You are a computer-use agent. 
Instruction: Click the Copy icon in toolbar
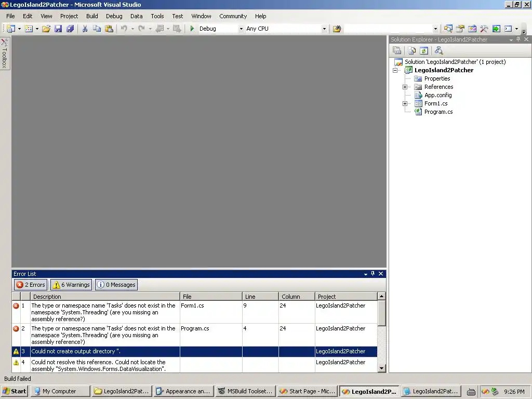pos(97,29)
